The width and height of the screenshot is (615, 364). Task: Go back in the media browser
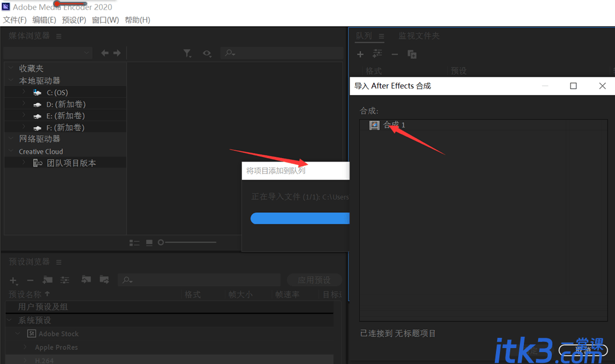pyautogui.click(x=105, y=53)
